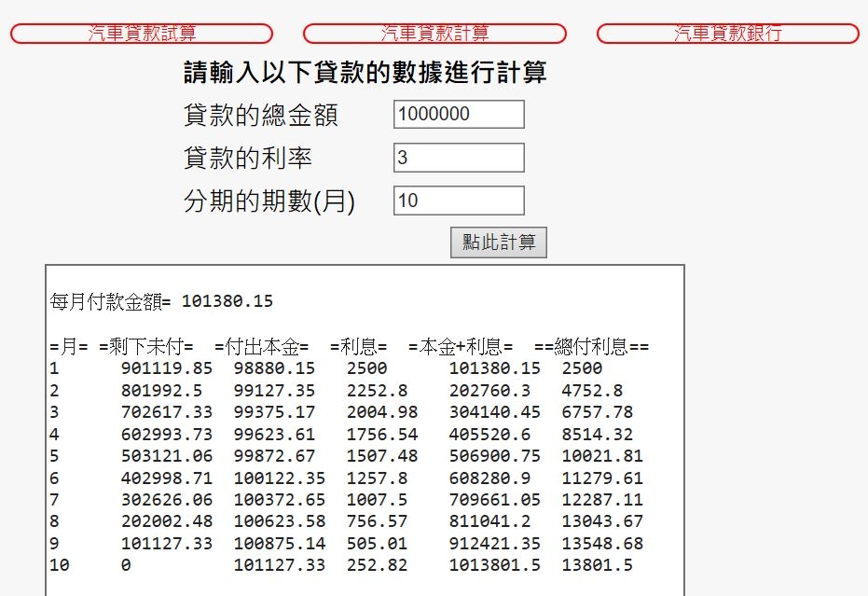Click the 點此計算 button
This screenshot has height=596, width=868.
coord(499,243)
